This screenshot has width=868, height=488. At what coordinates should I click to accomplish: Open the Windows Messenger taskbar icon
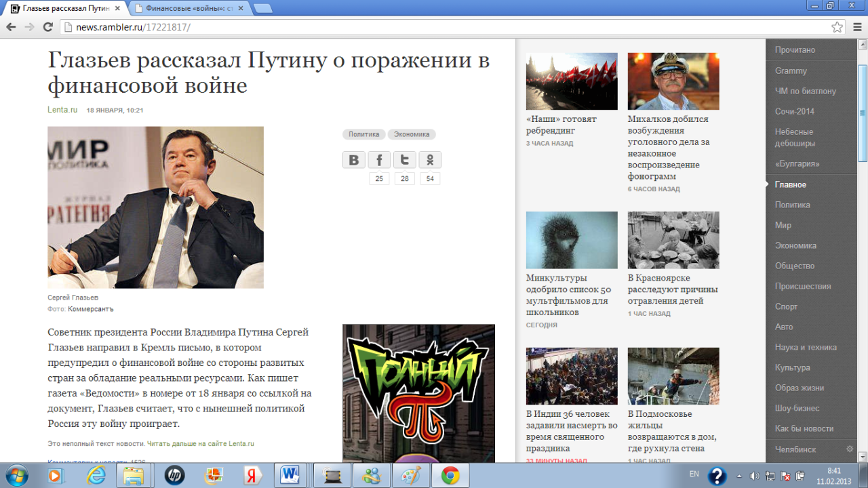[x=372, y=476]
